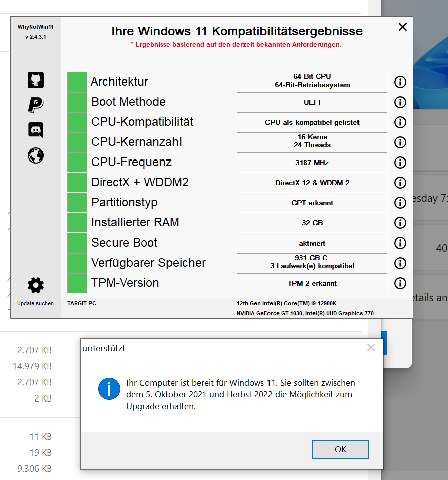The image size is (448, 480).
Task: Click the 'DirectX 12 & WDDM 2' value
Action: (x=312, y=183)
